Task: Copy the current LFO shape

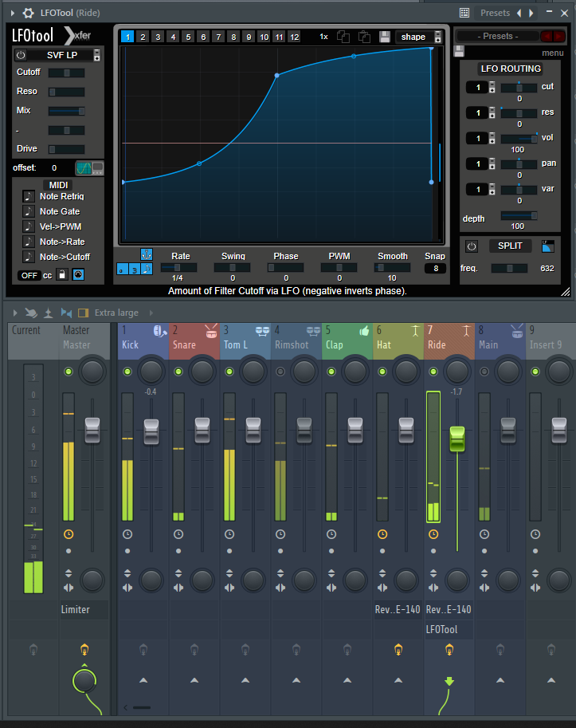Action: 343,37
